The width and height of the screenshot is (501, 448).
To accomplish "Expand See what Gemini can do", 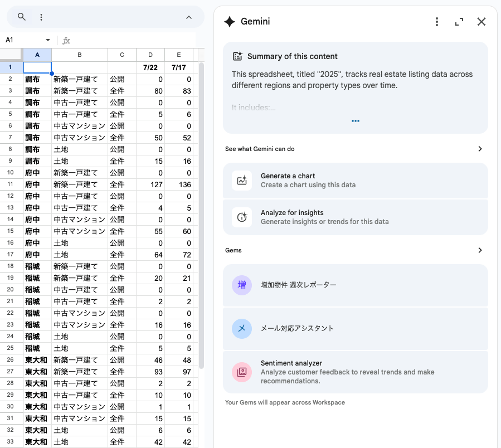I will click(480, 149).
